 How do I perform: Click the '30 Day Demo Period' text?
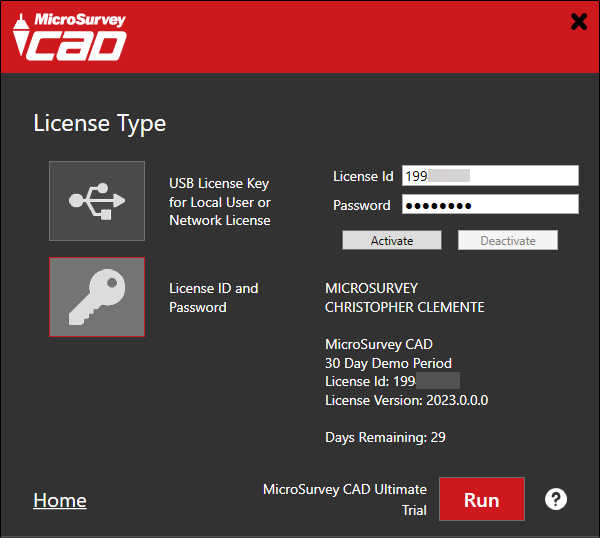click(388, 363)
